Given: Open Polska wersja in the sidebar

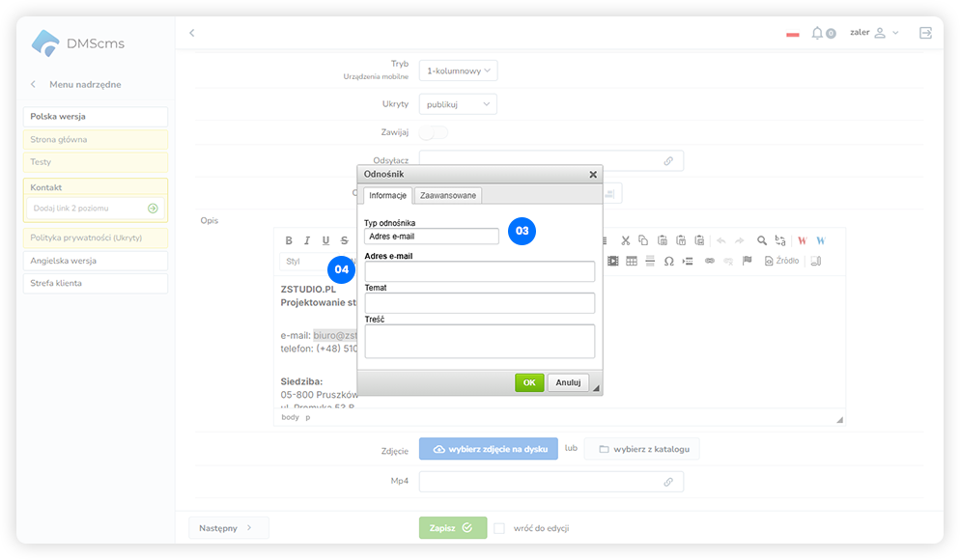Looking at the screenshot, I should [96, 116].
